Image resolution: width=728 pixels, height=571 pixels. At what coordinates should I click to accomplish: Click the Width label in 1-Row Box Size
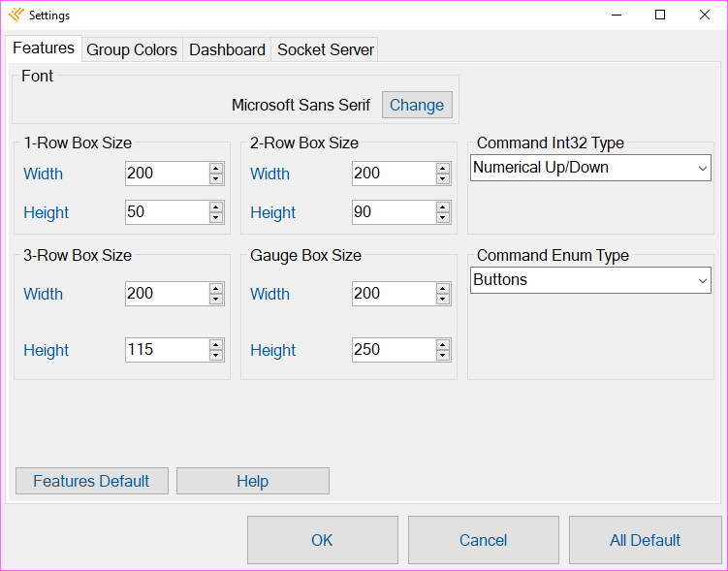(x=44, y=174)
